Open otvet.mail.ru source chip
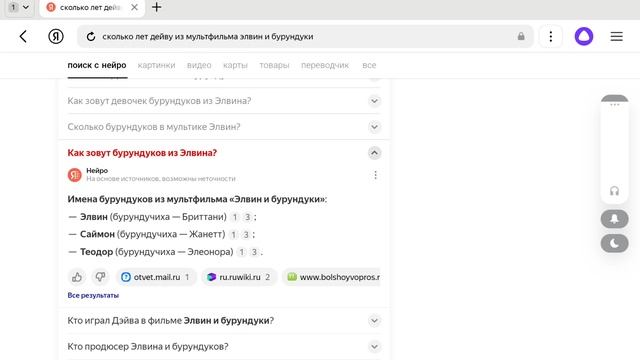Image resolution: width=640 pixels, height=360 pixels. (156, 277)
